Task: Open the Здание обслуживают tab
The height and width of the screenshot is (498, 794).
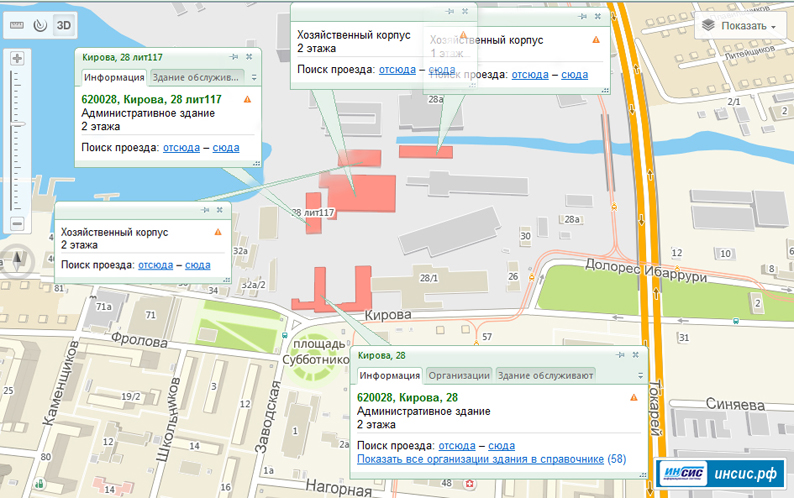Action: (545, 375)
